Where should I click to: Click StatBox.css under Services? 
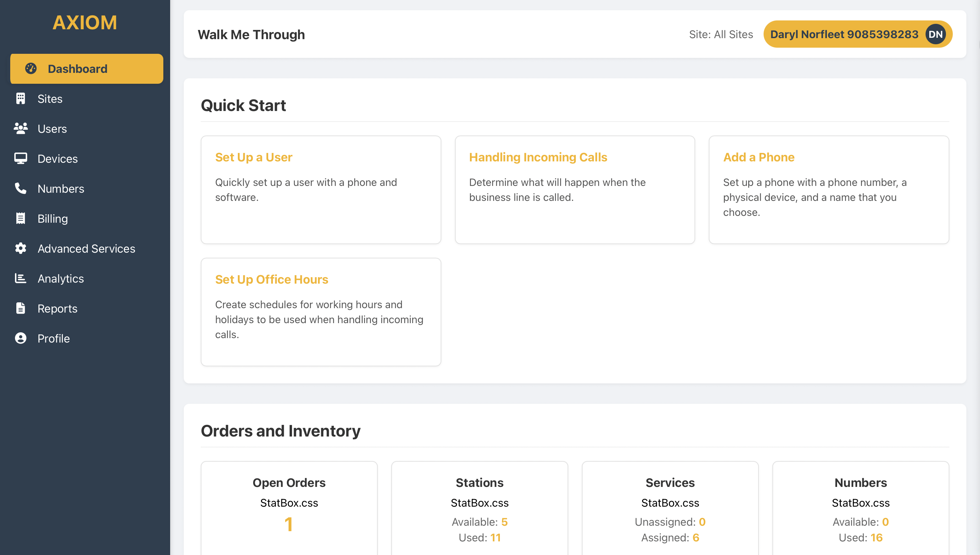point(670,503)
